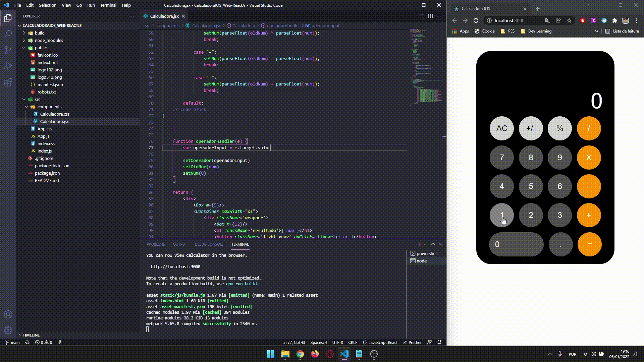The height and width of the screenshot is (362, 644).
Task: Select the powershell terminal instance
Action: [x=427, y=253]
